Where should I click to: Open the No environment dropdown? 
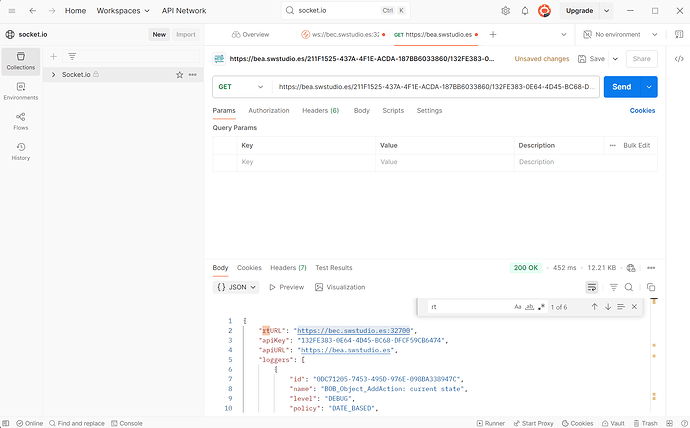[620, 34]
